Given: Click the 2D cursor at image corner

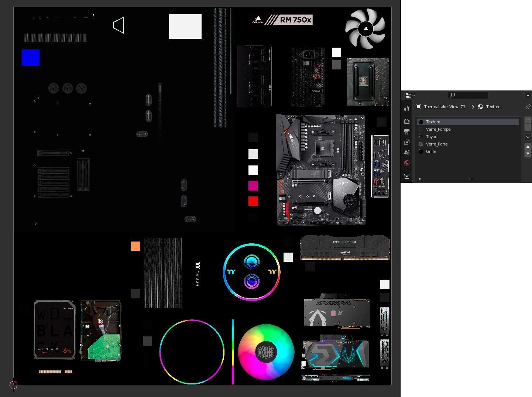Looking at the screenshot, I should 13,385.
